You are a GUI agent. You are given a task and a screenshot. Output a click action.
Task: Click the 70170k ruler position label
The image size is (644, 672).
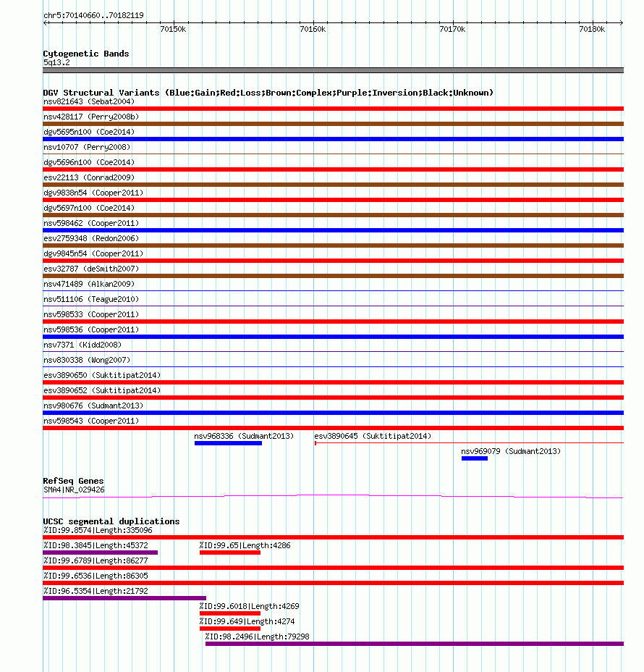pos(452,29)
